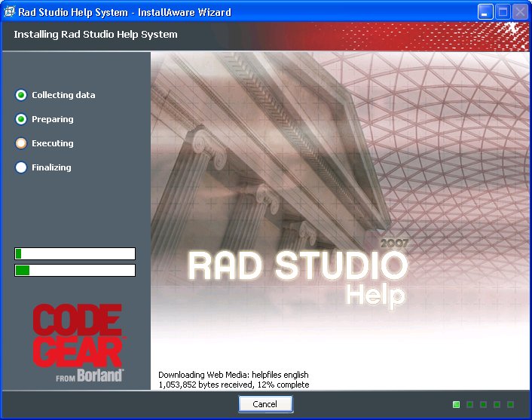Screen dimensions: 532x420
Task: Click the lower download progress bar
Action: pos(75,270)
